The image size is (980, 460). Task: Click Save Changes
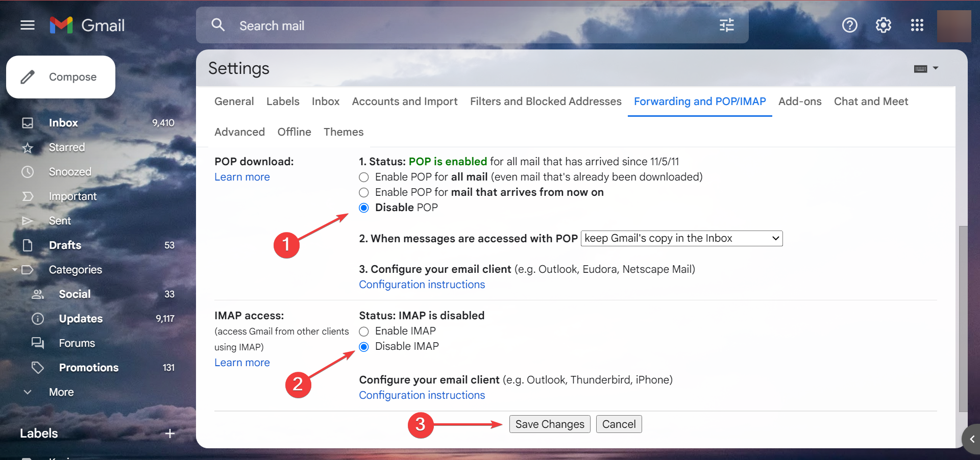coord(549,424)
